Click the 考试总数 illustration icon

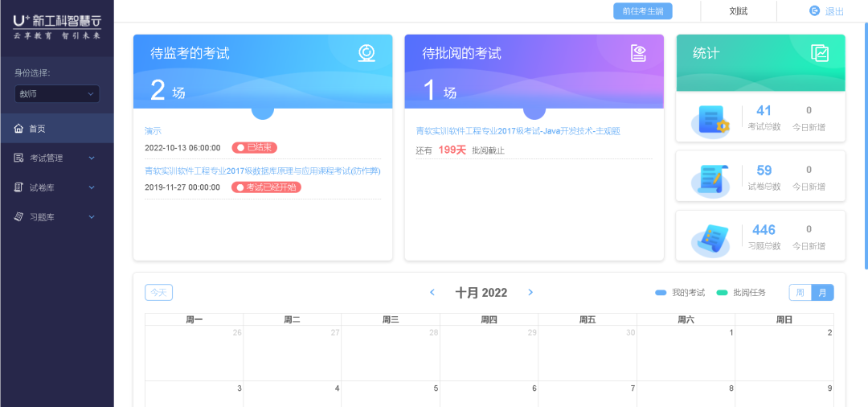pos(711,121)
